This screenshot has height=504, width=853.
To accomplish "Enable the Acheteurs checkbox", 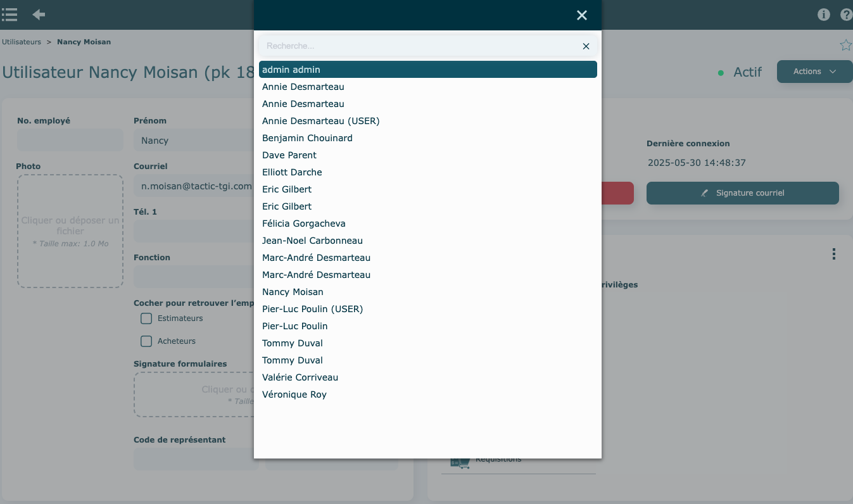I will click(x=146, y=341).
